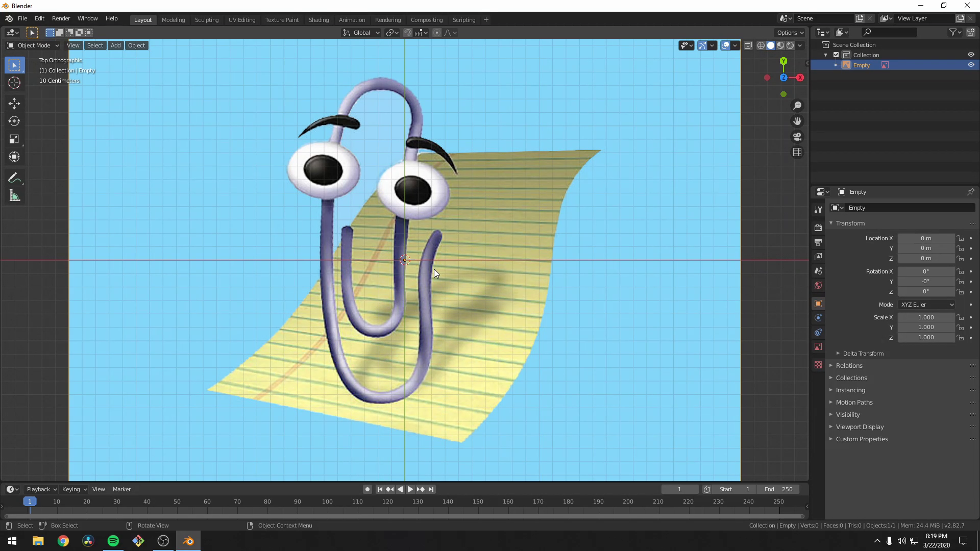
Task: Open the XYZ Euler rotation mode dropdown
Action: (926, 305)
